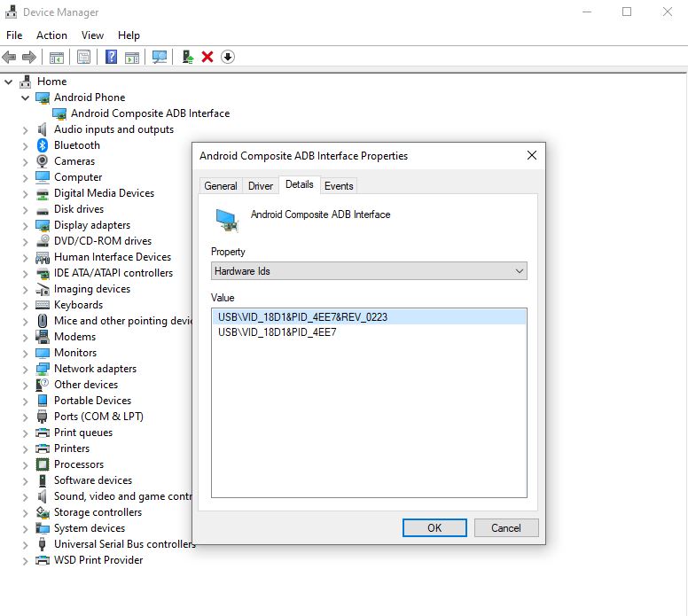Viewport: 688px width, 616px height.
Task: Expand the Other devices category
Action: pyautogui.click(x=25, y=386)
